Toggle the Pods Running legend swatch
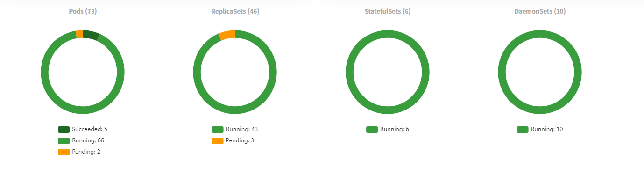The height and width of the screenshot is (169, 644). point(64,140)
